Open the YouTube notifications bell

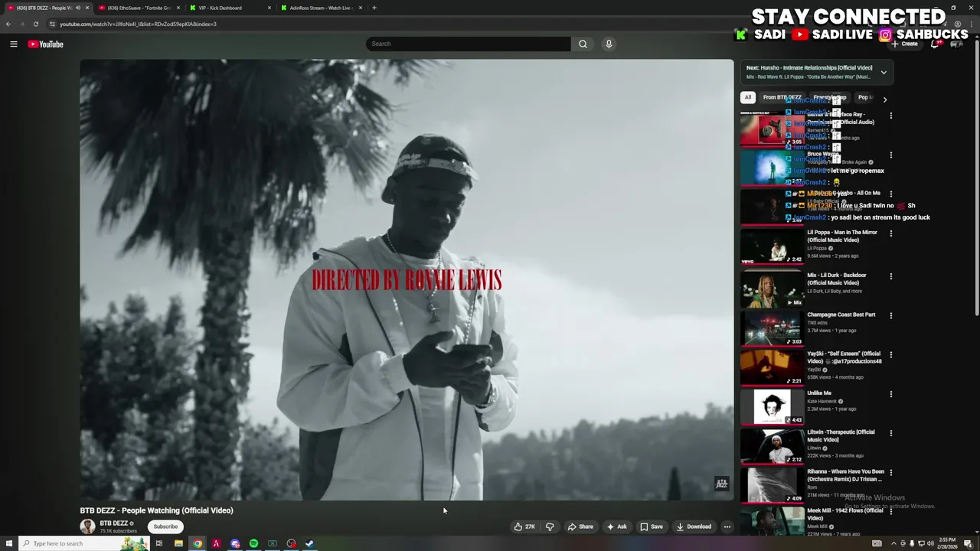(x=935, y=44)
